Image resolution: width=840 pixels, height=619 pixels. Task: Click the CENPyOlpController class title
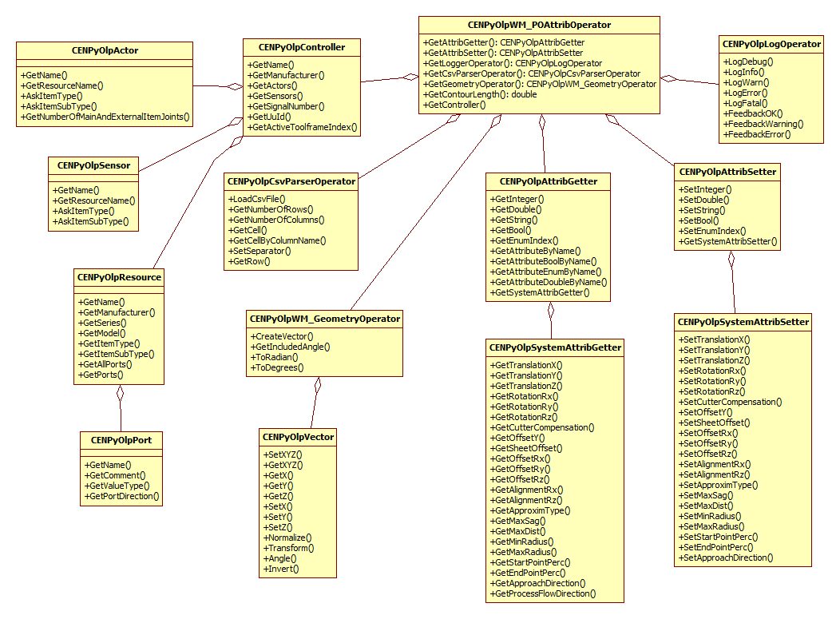click(302, 46)
